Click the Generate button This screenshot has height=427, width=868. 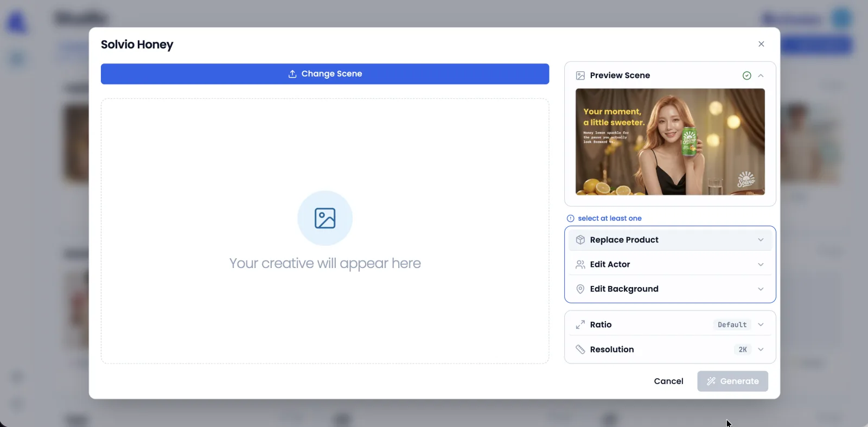coord(732,381)
